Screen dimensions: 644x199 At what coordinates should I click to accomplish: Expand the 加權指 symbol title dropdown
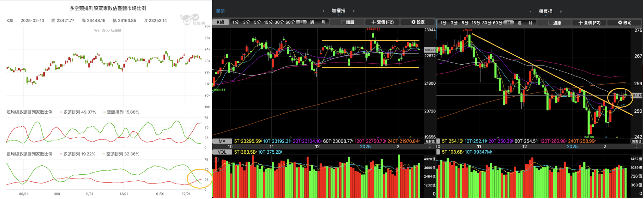338,11
